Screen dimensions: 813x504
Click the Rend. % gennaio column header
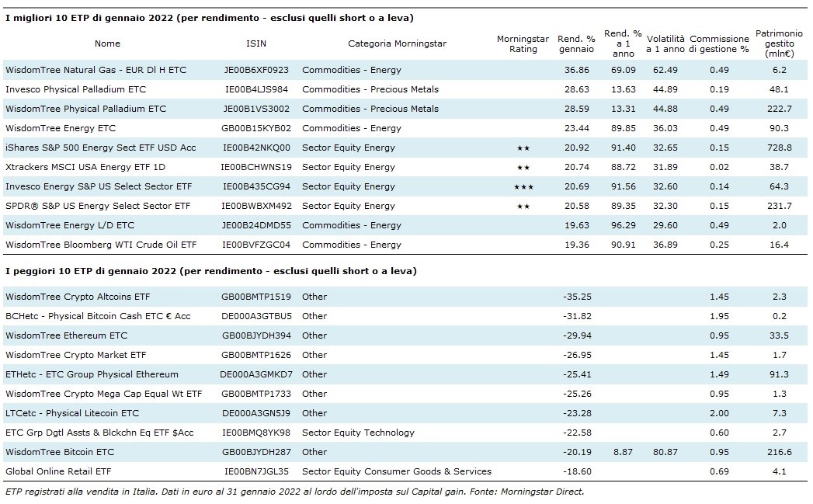pos(576,43)
